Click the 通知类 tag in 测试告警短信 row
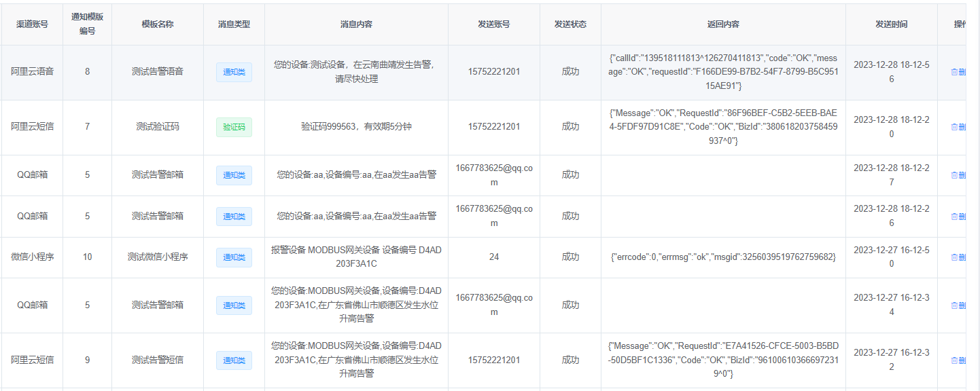The height and width of the screenshot is (391, 980). (x=234, y=360)
